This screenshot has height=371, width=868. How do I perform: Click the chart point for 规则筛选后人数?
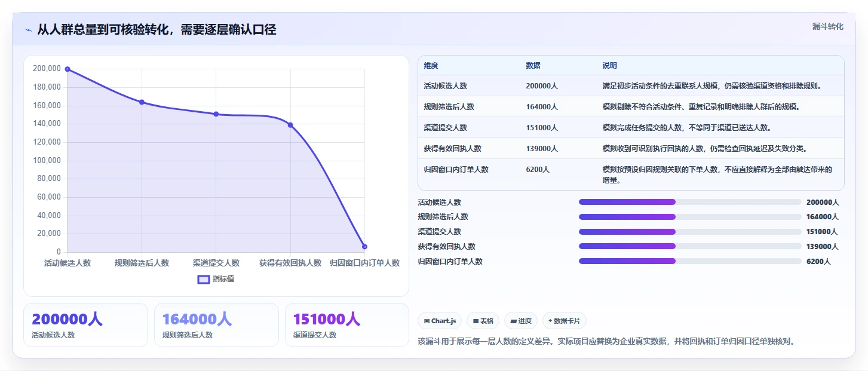[142, 102]
